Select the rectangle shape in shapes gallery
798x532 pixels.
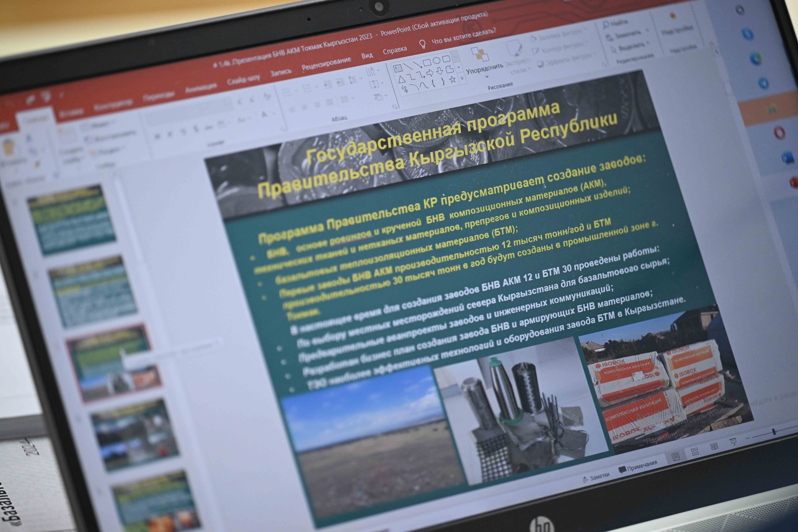coord(427,63)
